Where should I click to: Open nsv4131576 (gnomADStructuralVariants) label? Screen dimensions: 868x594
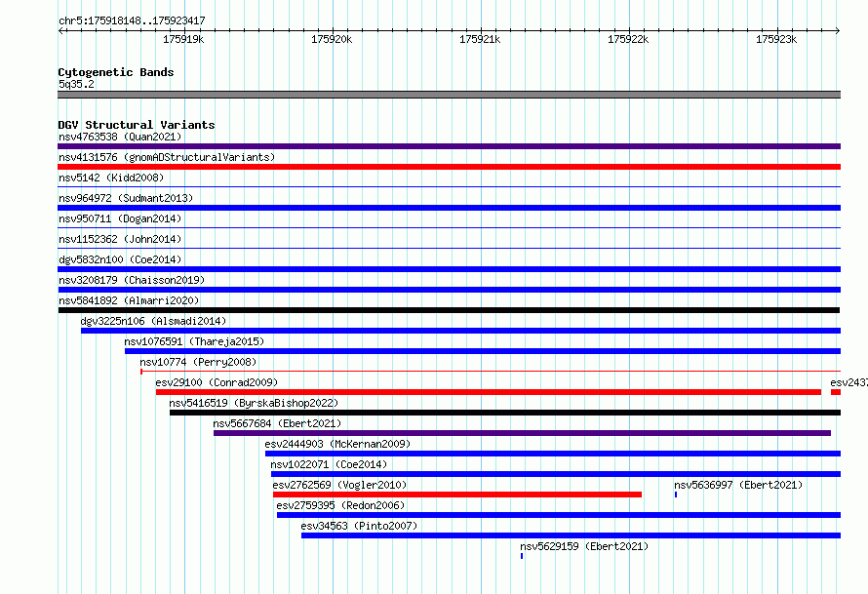(167, 157)
